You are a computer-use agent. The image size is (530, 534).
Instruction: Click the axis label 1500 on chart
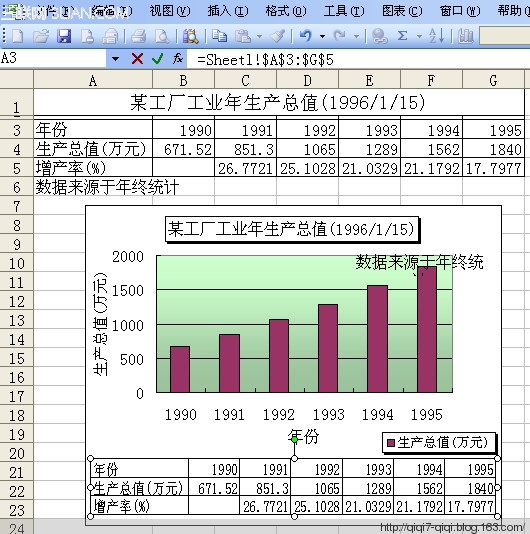[128, 291]
